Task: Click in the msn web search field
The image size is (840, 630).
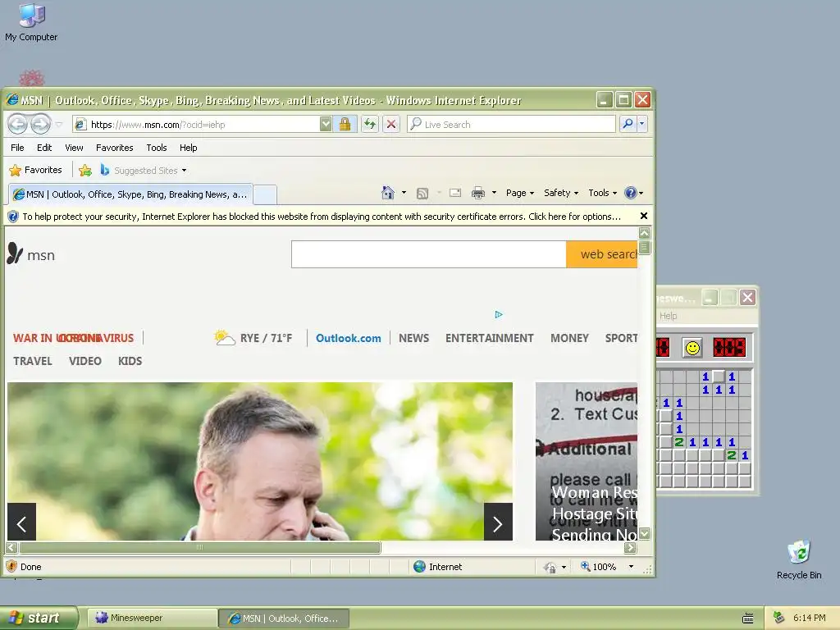Action: tap(428, 254)
